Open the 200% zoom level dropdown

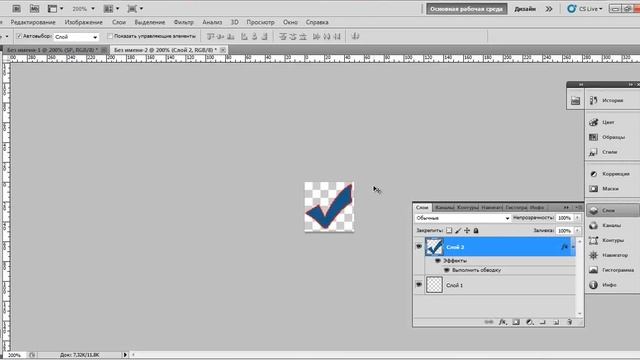83,9
